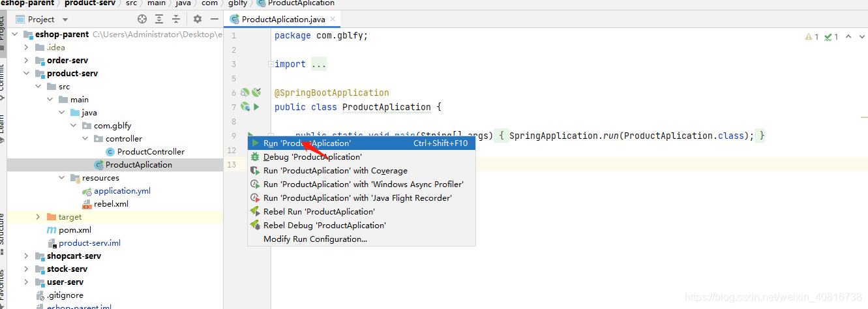Expand the user-serv module

click(x=26, y=282)
